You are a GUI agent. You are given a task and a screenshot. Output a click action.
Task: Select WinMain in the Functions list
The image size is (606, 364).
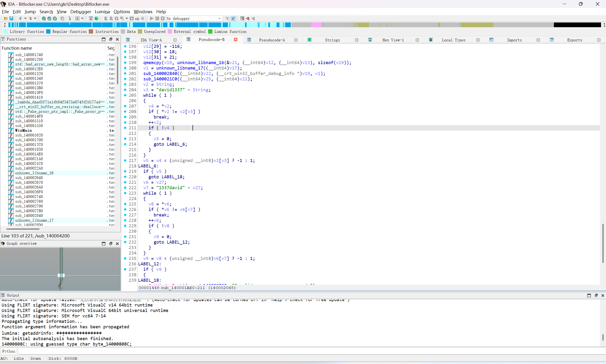(x=23, y=131)
